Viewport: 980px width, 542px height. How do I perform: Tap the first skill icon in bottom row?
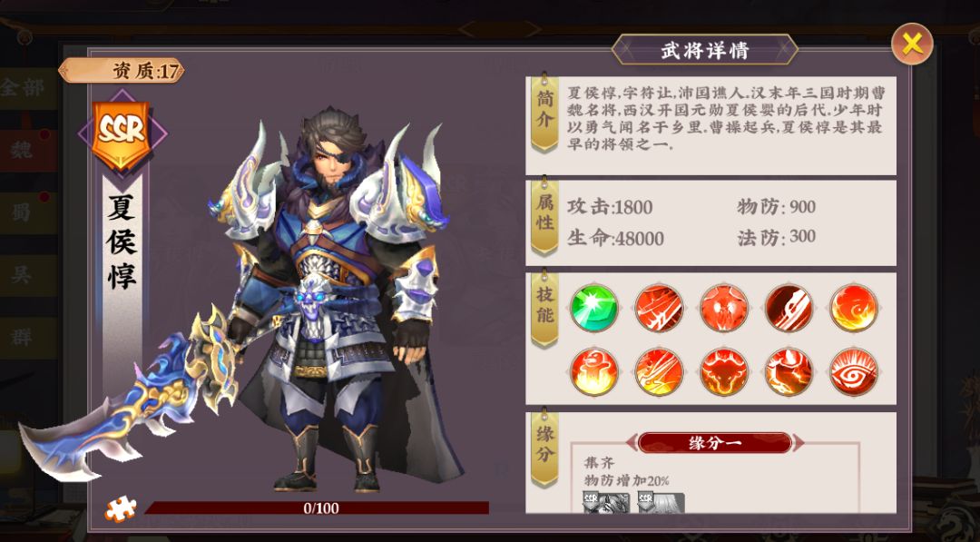(594, 372)
